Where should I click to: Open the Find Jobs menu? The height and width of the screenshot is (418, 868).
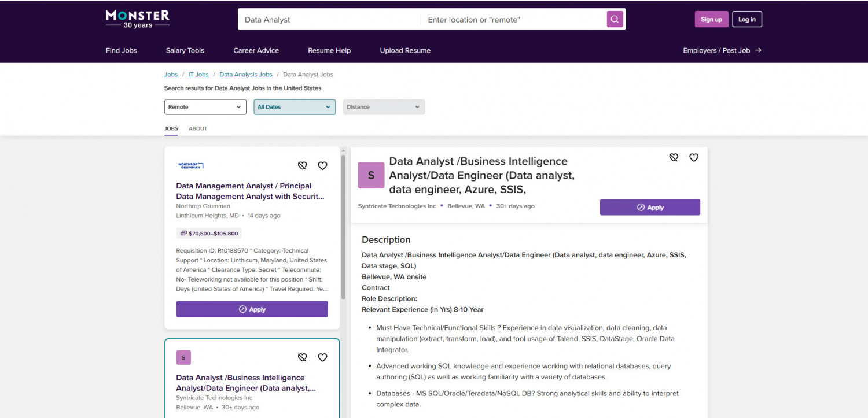[122, 50]
